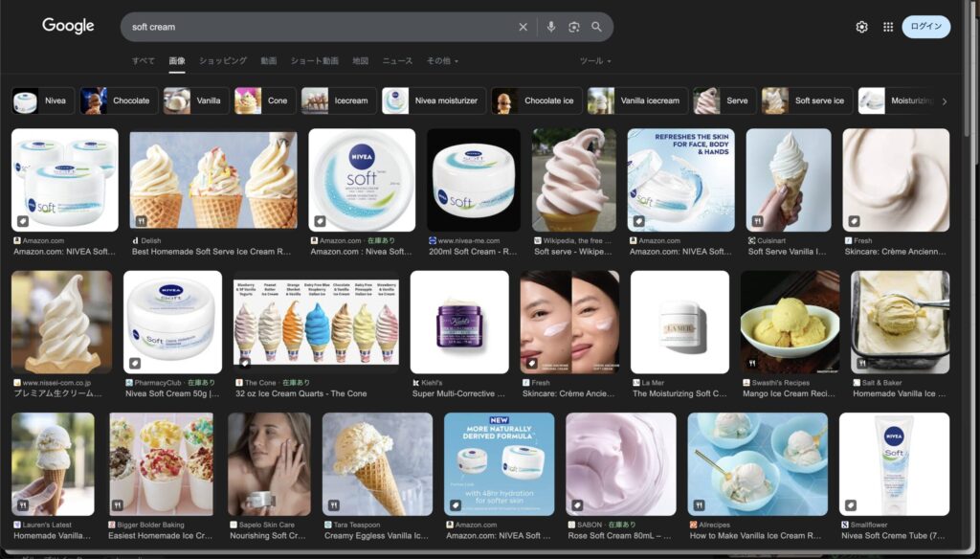
Task: Switch to the すべて tab
Action: (x=144, y=60)
